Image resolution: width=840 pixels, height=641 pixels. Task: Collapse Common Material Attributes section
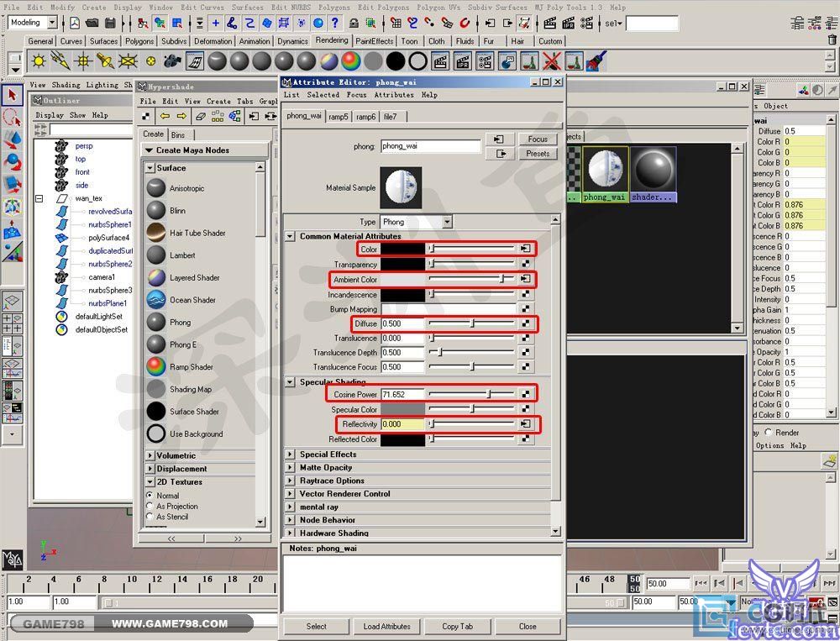(290, 236)
